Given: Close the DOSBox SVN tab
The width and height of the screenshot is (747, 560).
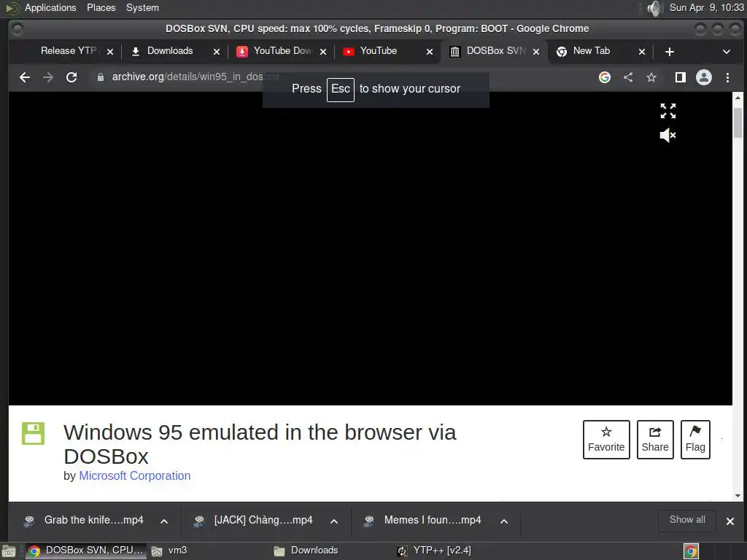Looking at the screenshot, I should pyautogui.click(x=536, y=52).
